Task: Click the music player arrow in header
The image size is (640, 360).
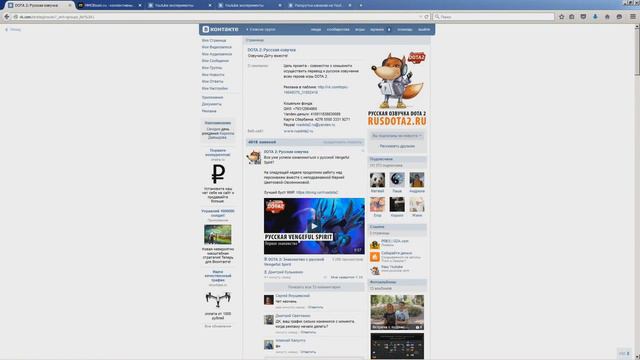Action: pos(389,29)
